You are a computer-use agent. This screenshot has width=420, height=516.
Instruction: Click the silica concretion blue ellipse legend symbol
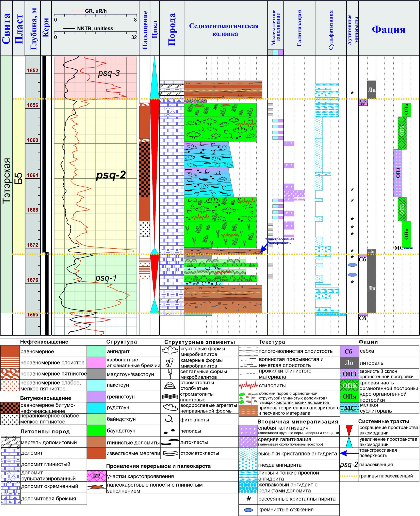point(249,510)
